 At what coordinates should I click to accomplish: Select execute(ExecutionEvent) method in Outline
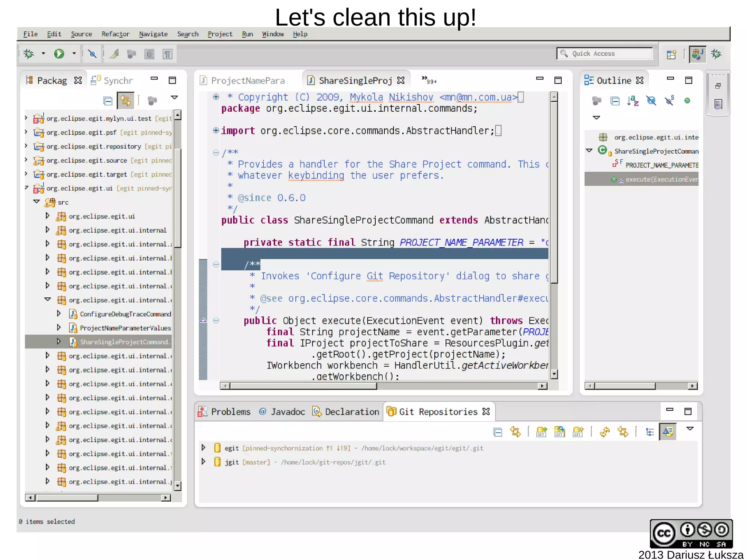point(661,179)
